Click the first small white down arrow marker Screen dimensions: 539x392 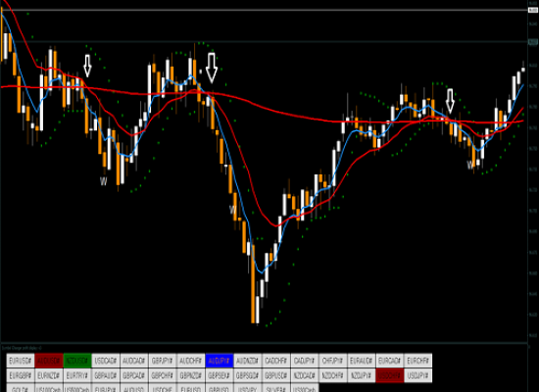pyautogui.click(x=87, y=66)
